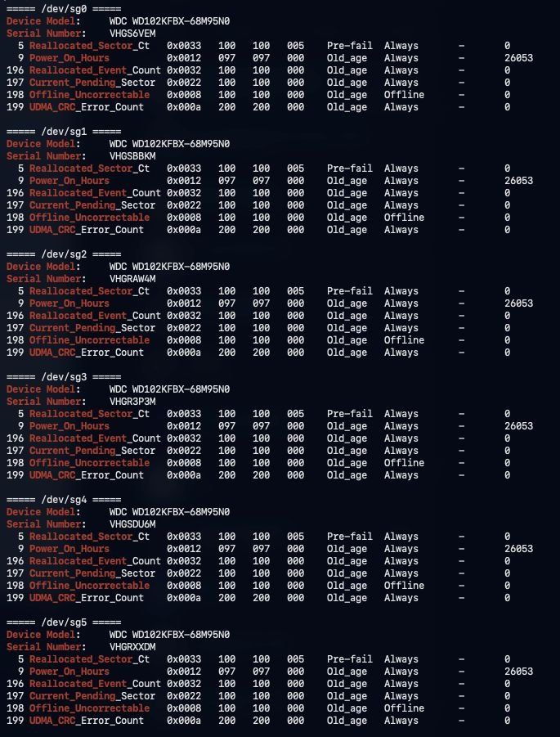
Task: Click Pre-fail type in the sg0 block
Action: point(350,46)
